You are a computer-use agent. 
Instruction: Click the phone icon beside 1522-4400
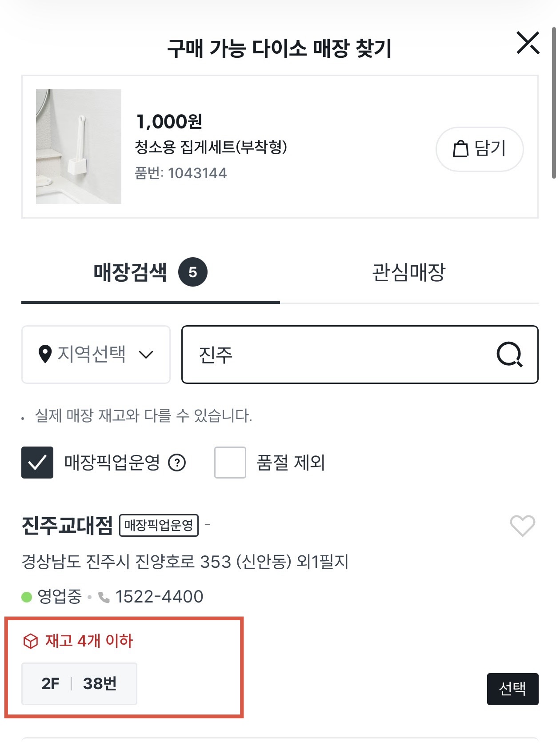point(104,597)
